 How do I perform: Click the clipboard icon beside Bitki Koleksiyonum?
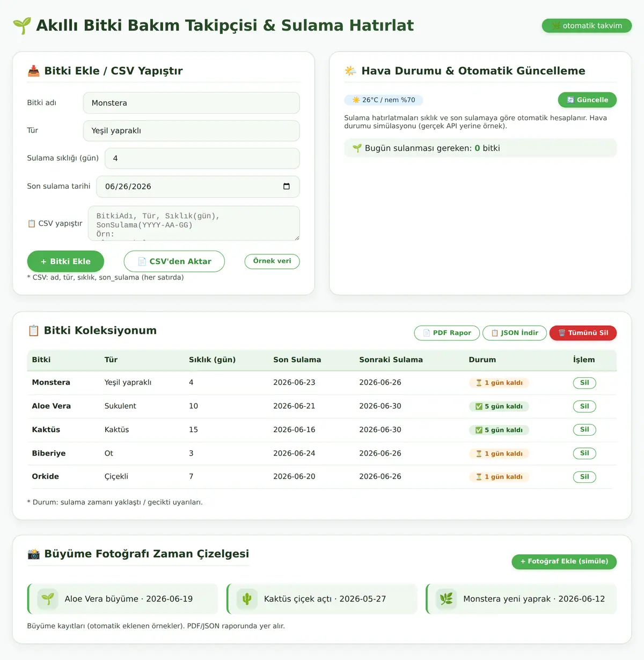click(x=33, y=331)
